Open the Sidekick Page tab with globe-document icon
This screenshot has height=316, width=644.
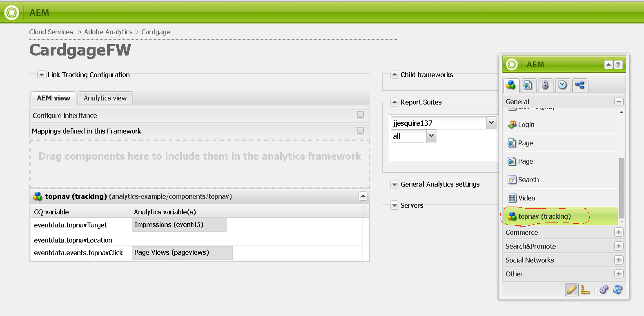point(528,85)
